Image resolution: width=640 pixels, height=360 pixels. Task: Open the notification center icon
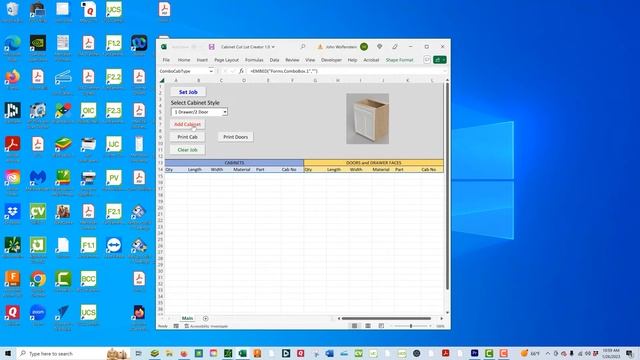629,353
